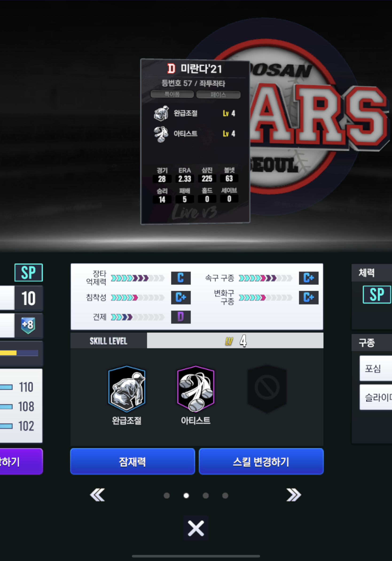Open the 특이폼 tab on the card
This screenshot has height=561, width=392.
click(172, 94)
